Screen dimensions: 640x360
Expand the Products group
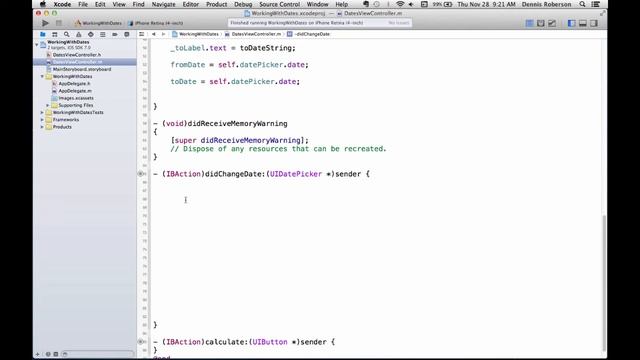42,127
